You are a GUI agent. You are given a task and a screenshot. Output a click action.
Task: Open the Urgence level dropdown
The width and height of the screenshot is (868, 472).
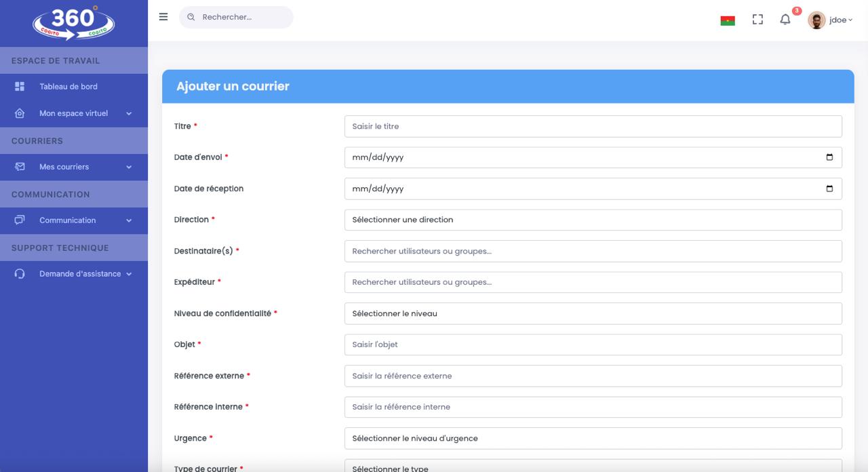point(593,438)
